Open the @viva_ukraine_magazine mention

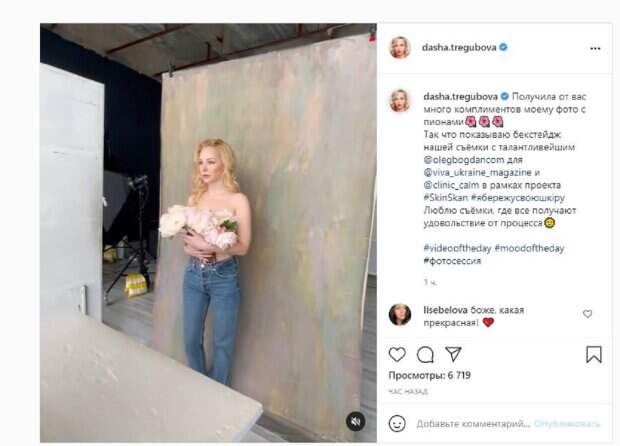point(477,172)
